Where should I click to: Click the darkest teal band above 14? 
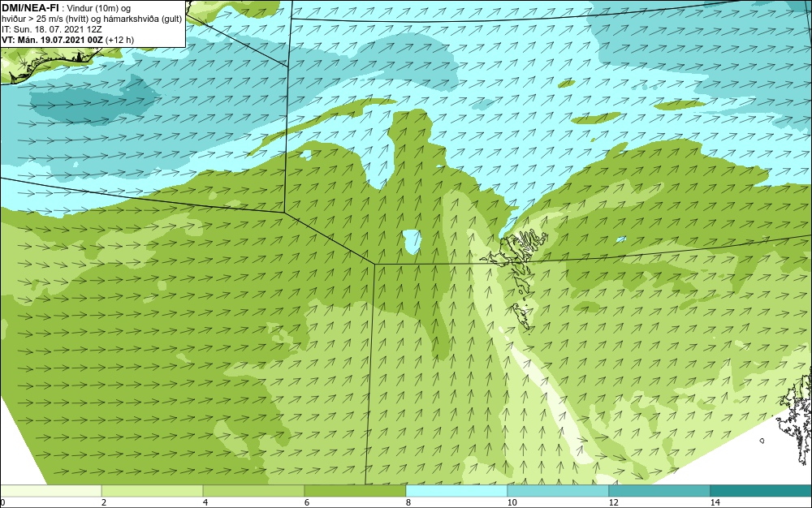point(762,491)
